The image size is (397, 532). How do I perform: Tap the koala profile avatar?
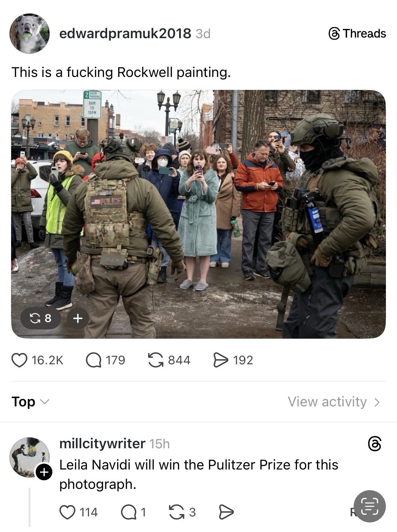(x=30, y=34)
